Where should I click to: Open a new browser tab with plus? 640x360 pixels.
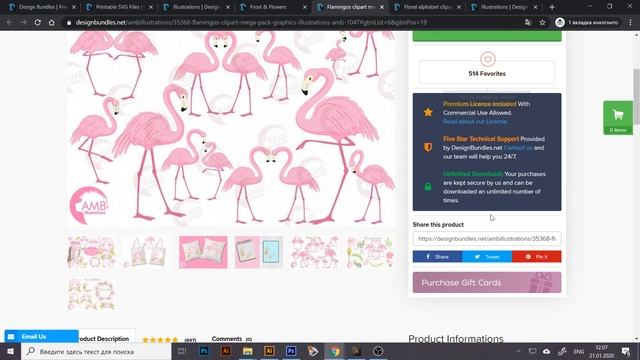(552, 7)
